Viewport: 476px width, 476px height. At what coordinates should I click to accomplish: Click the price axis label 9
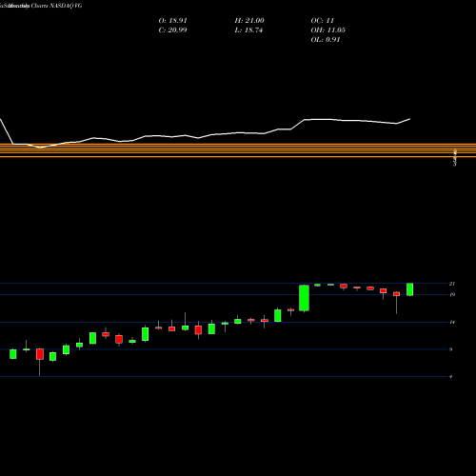click(x=451, y=349)
